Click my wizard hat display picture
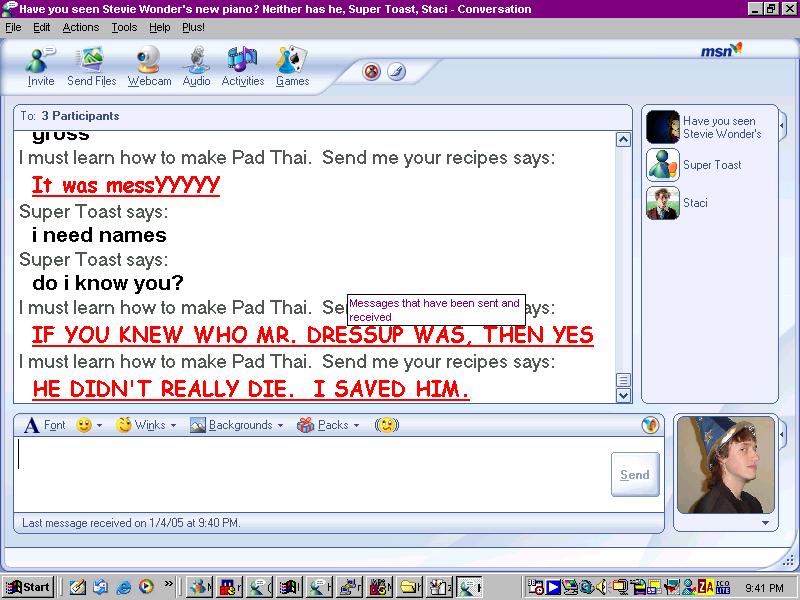The height and width of the screenshot is (600, 800). (x=726, y=465)
